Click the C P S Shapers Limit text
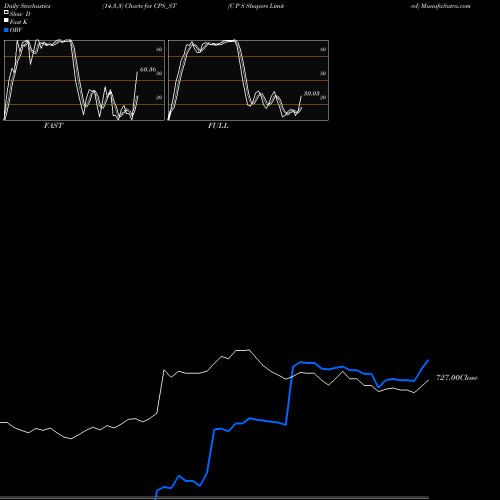 (256, 6)
